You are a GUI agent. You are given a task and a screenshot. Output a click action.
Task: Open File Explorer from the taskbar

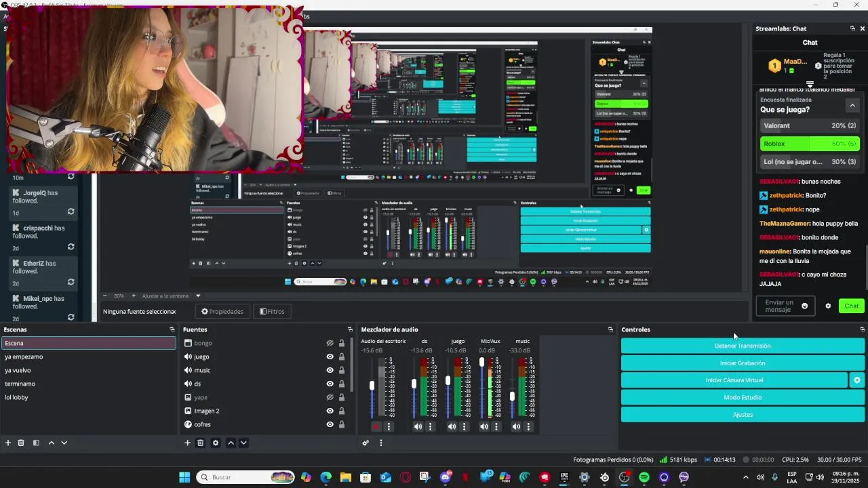click(346, 477)
